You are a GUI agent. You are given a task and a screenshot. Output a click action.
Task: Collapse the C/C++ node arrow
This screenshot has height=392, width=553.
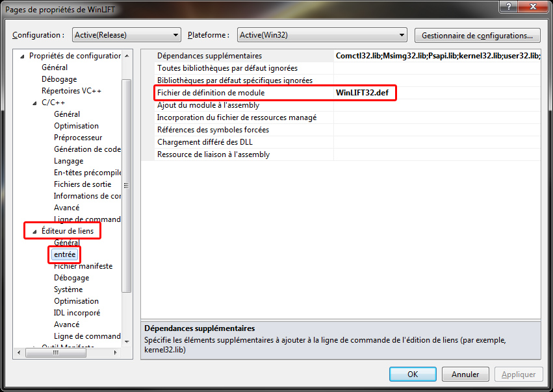[34, 103]
